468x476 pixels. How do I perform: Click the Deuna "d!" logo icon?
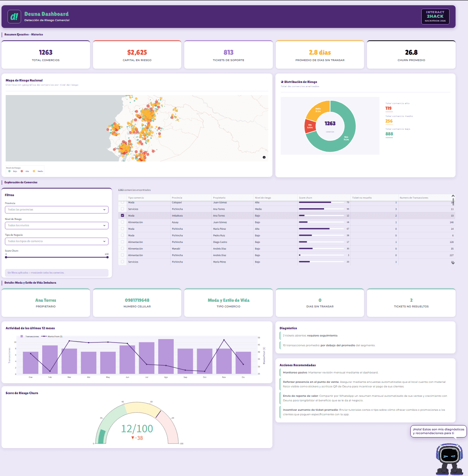[14, 17]
